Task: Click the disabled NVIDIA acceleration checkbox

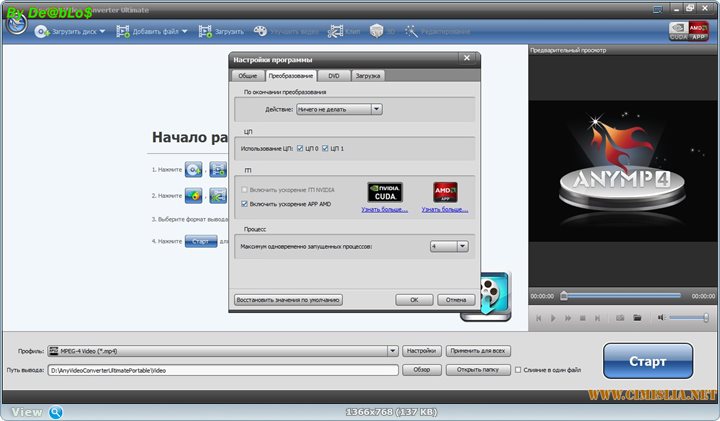Action: (x=244, y=190)
